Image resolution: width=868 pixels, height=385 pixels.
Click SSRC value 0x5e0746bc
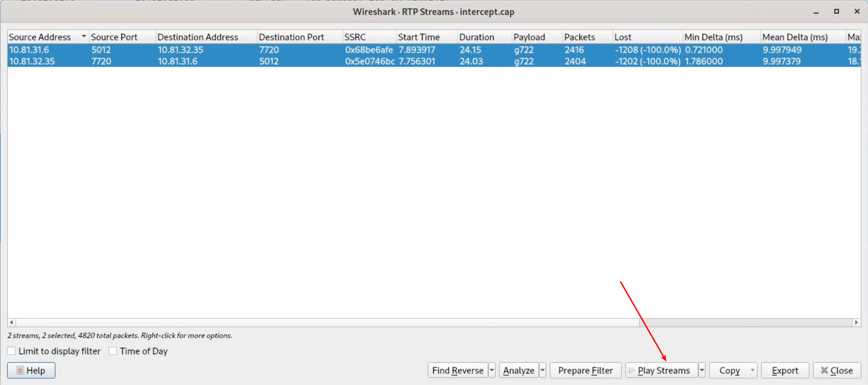(370, 61)
